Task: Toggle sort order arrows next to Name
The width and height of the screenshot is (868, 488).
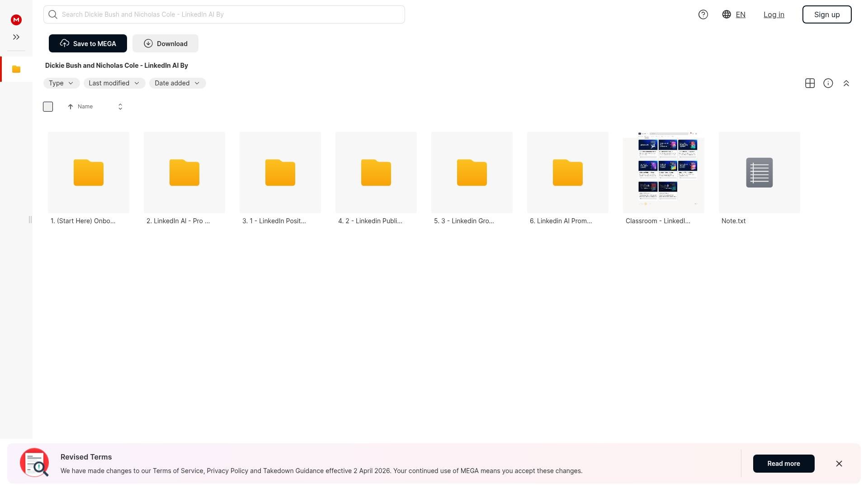Action: (x=120, y=107)
